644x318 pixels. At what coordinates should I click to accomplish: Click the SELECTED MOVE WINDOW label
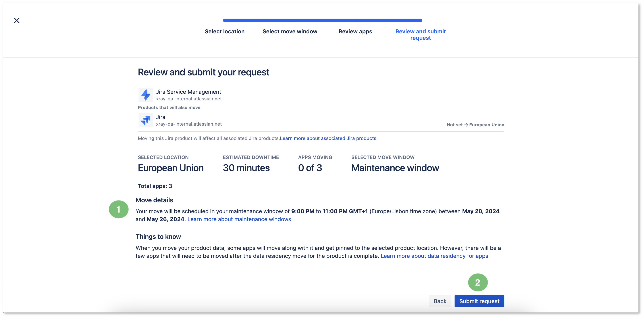[x=383, y=157]
